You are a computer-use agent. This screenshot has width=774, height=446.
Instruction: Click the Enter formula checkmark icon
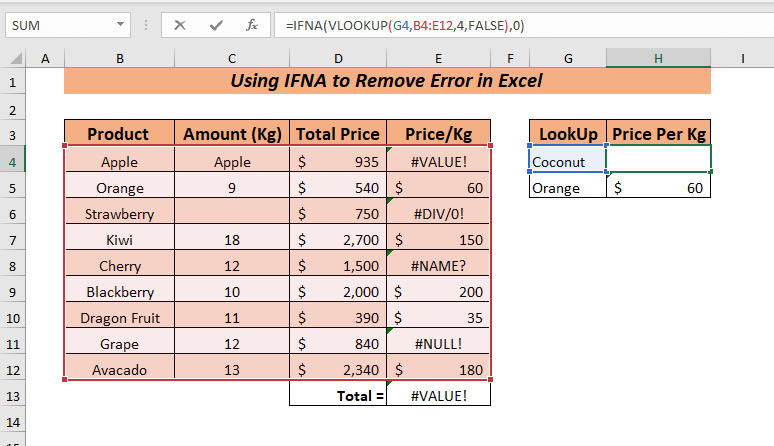coord(216,25)
